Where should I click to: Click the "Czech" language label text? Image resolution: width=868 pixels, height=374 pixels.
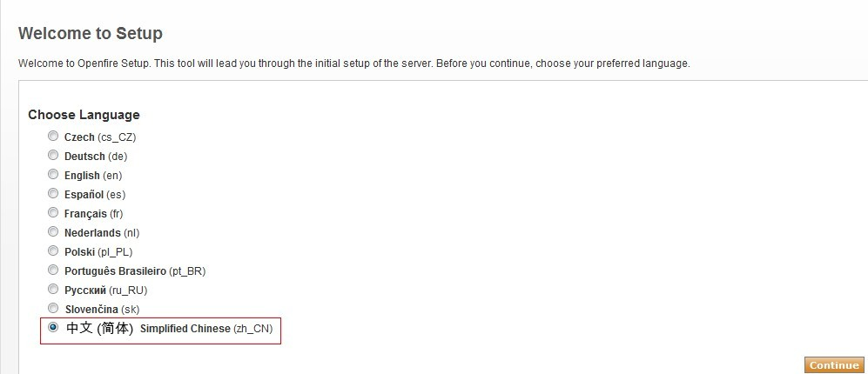[x=79, y=137]
